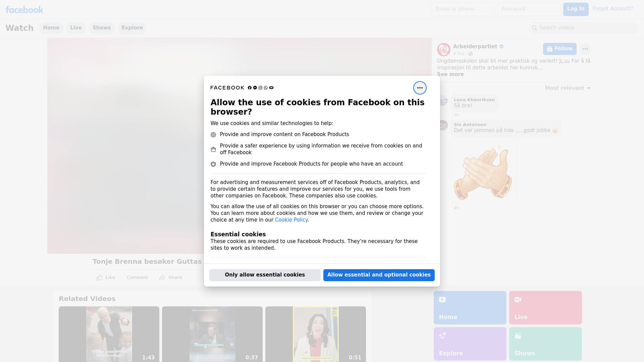The image size is (644, 362).
Task: Select Only allow essential cookies
Action: (265, 275)
